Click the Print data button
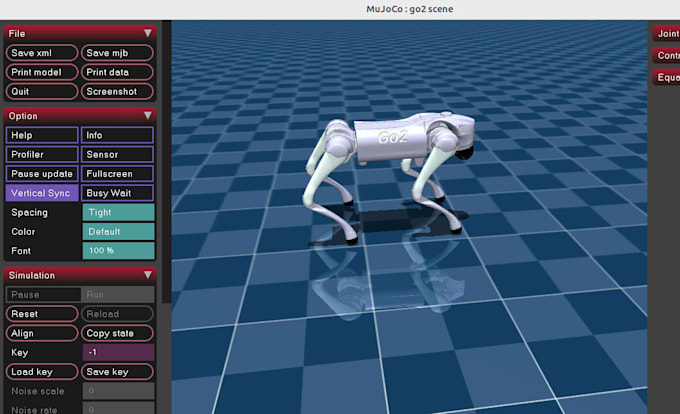Image resolution: width=680 pixels, height=414 pixels. click(x=117, y=72)
